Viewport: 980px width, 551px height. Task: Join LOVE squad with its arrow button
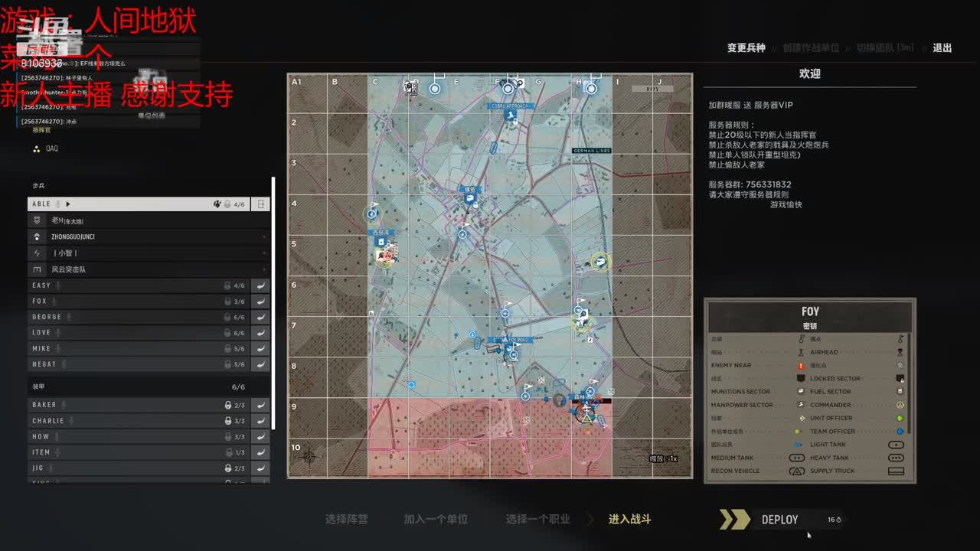click(x=261, y=333)
